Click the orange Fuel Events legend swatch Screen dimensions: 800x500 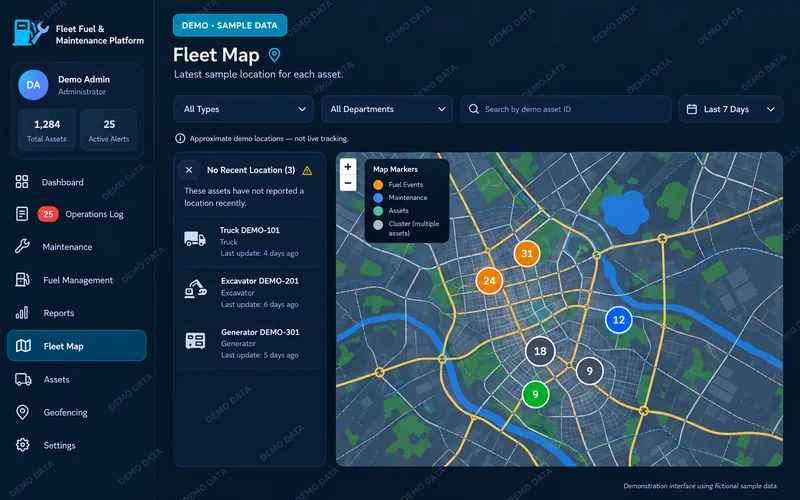click(378, 185)
